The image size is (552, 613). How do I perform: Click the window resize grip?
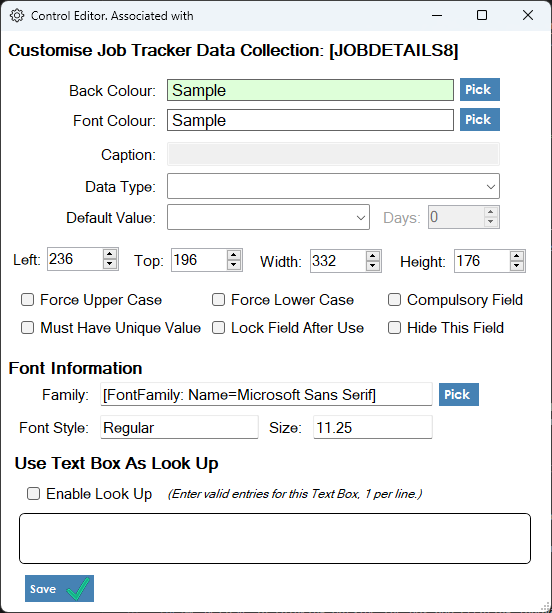coord(545,607)
